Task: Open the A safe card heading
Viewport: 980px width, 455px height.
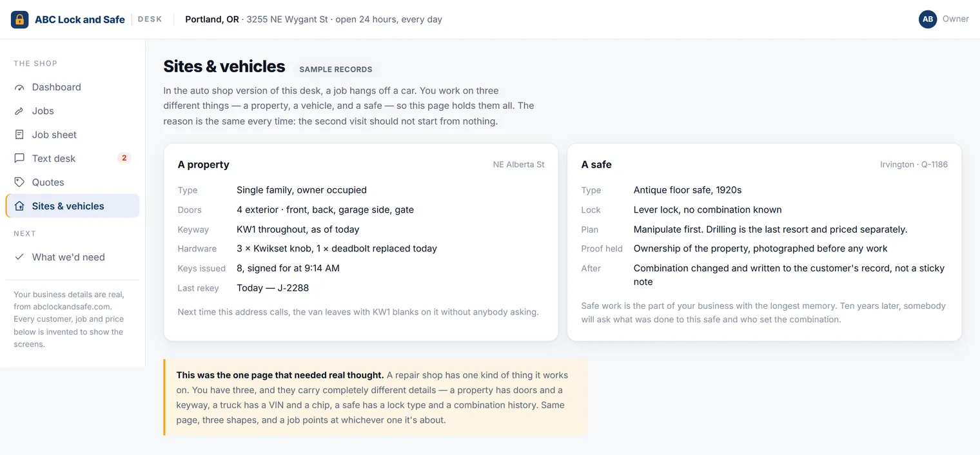Action: coord(596,164)
